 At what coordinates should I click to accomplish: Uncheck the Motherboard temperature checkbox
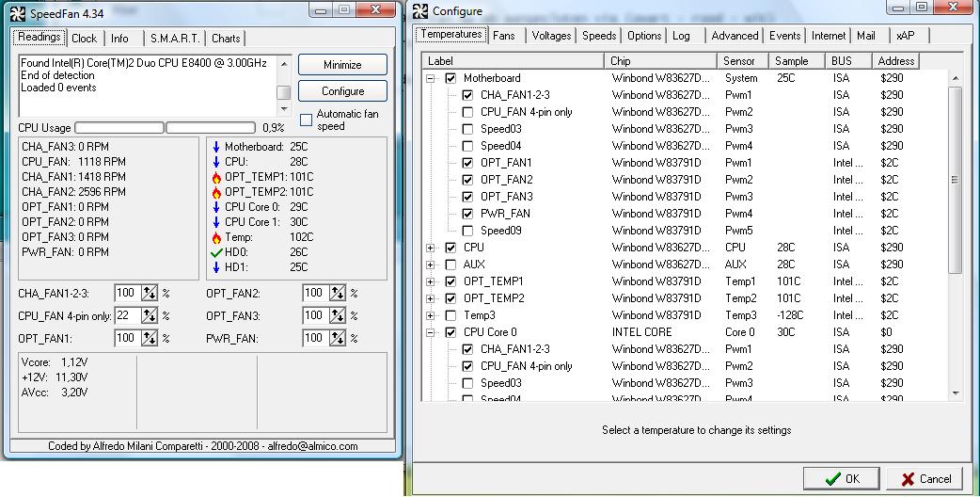(450, 78)
